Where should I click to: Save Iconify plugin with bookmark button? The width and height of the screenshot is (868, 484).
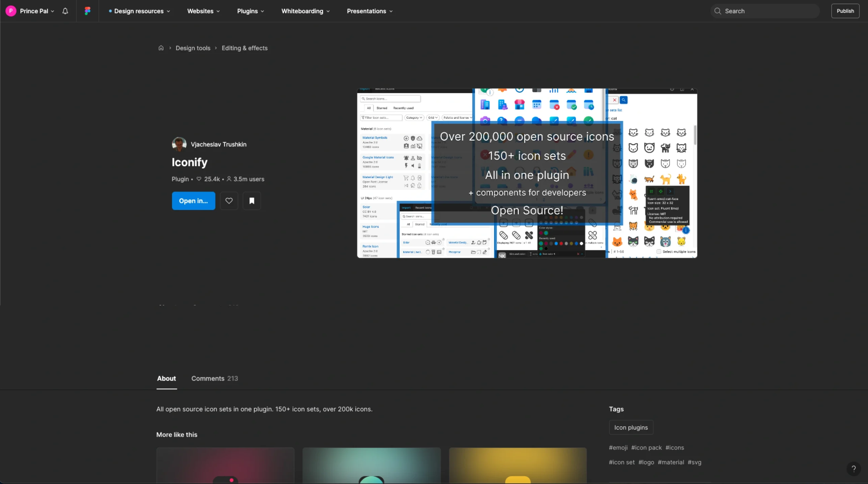tap(252, 201)
